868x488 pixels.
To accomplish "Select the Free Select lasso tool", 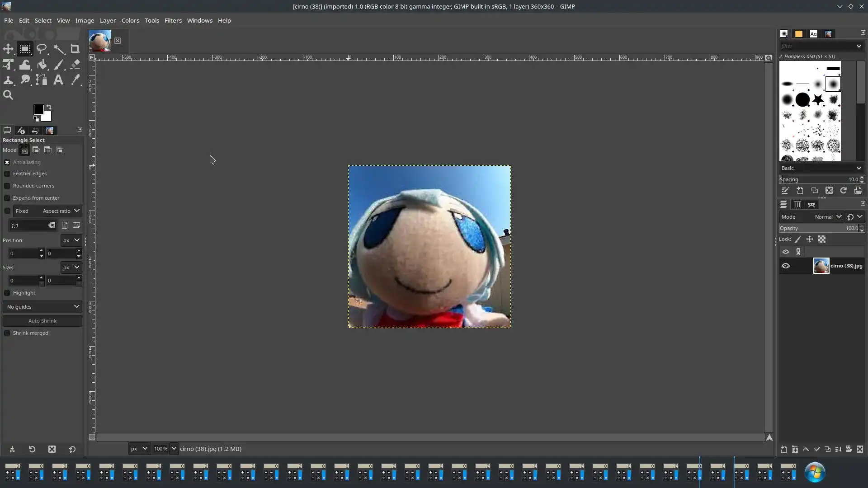I will 42,49.
